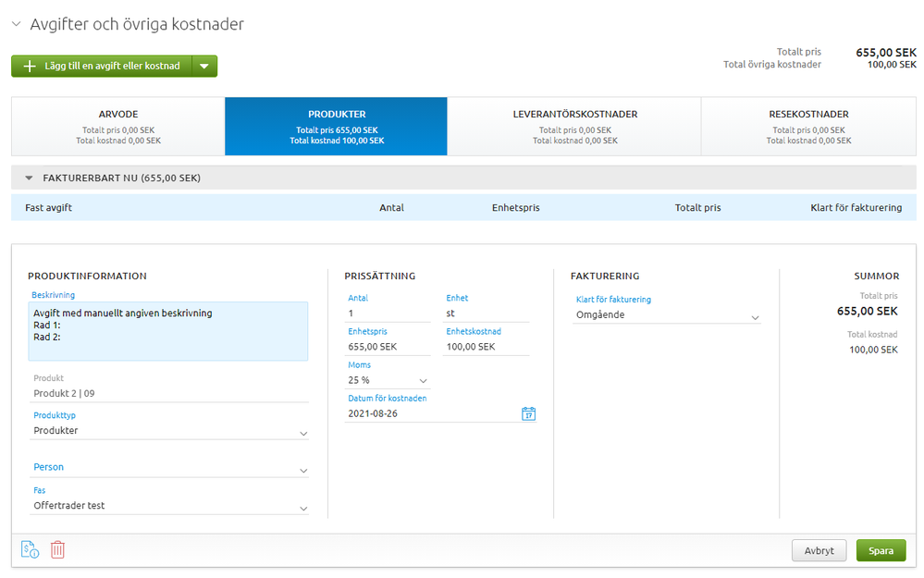Screen dimensions: 924x578
Task: Collapse the Fakturerbart nu group
Action: [29, 178]
